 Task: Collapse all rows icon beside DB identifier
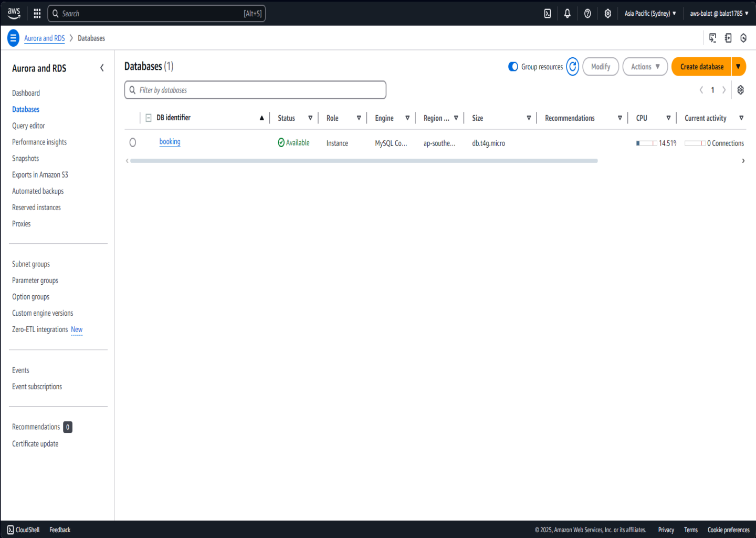point(149,118)
